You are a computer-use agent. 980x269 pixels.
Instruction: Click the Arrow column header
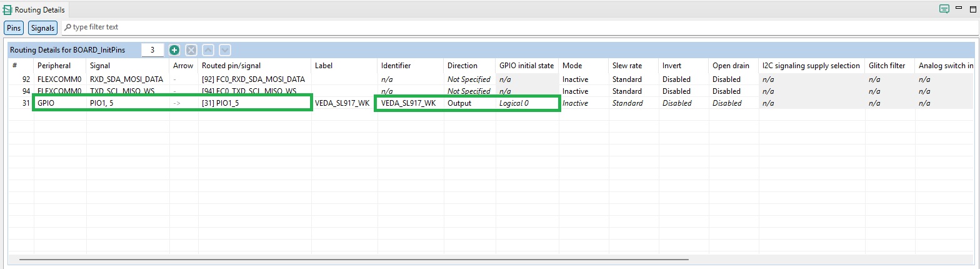(x=184, y=66)
